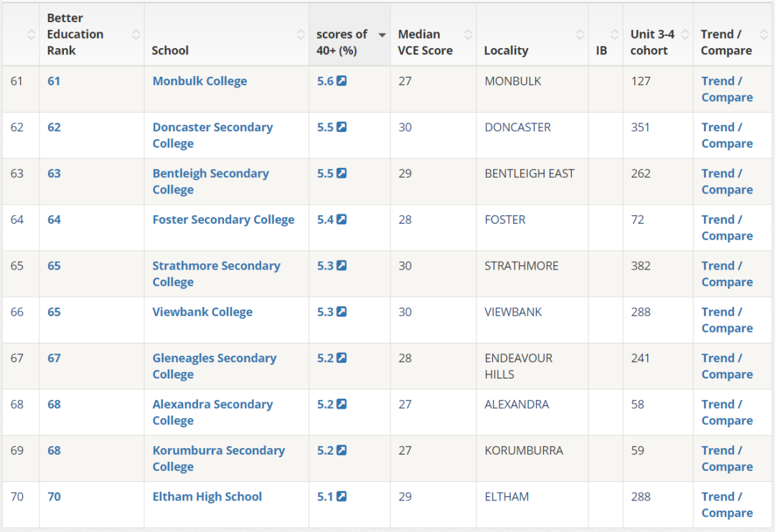The image size is (775, 532).
Task: Open external link icon in Alexandra Secondary College row
Action: (x=342, y=404)
